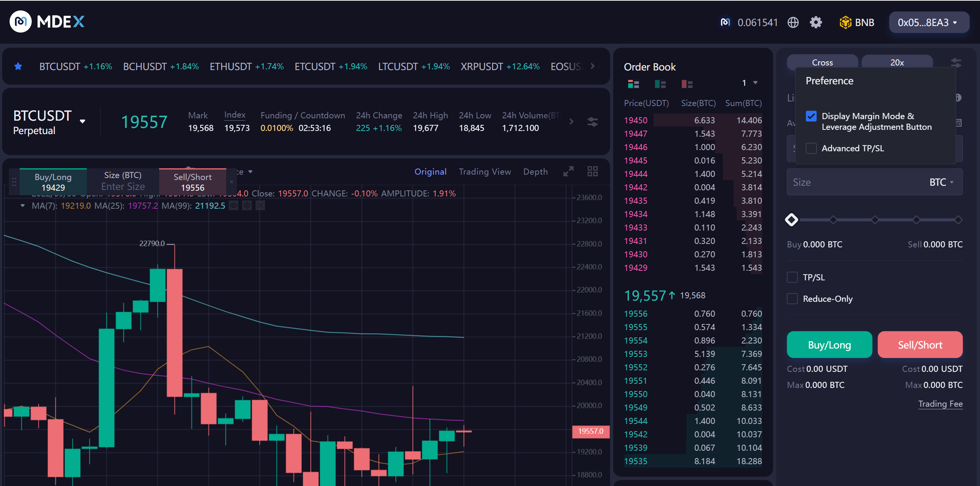Open chart grid layout icon
Viewport: 980px width, 486px height.
593,171
